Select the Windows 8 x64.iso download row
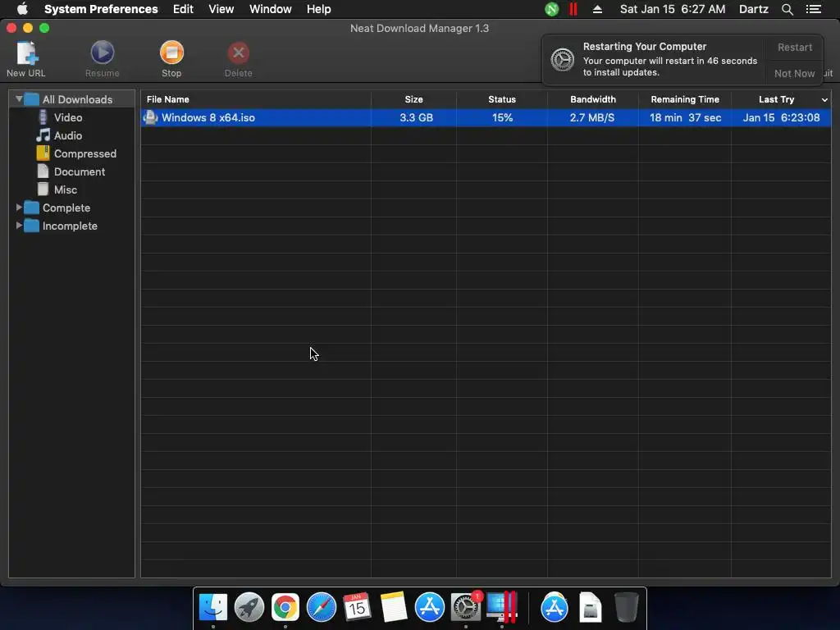The height and width of the screenshot is (630, 840). (x=486, y=117)
